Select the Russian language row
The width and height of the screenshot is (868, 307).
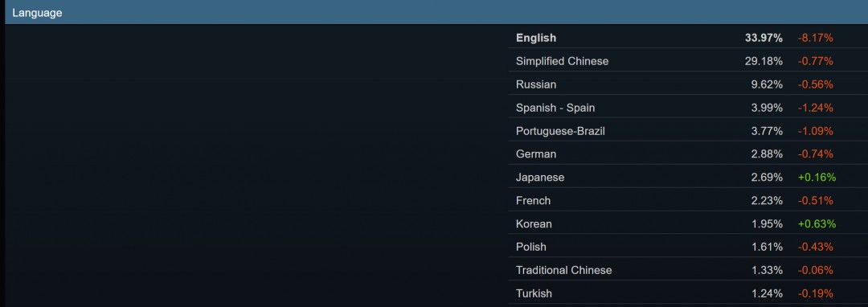click(688, 84)
